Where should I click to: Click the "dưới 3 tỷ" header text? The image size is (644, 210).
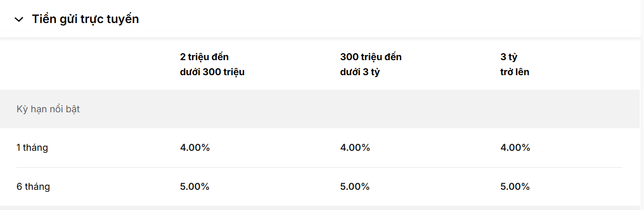pyautogui.click(x=360, y=72)
